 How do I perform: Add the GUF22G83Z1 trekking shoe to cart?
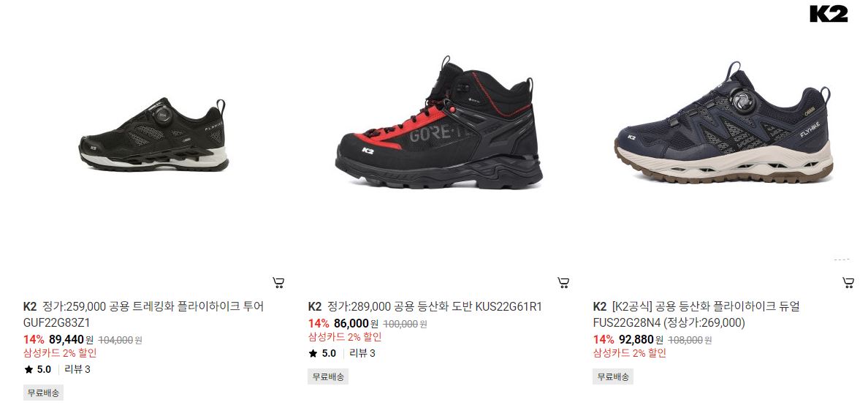(x=279, y=283)
